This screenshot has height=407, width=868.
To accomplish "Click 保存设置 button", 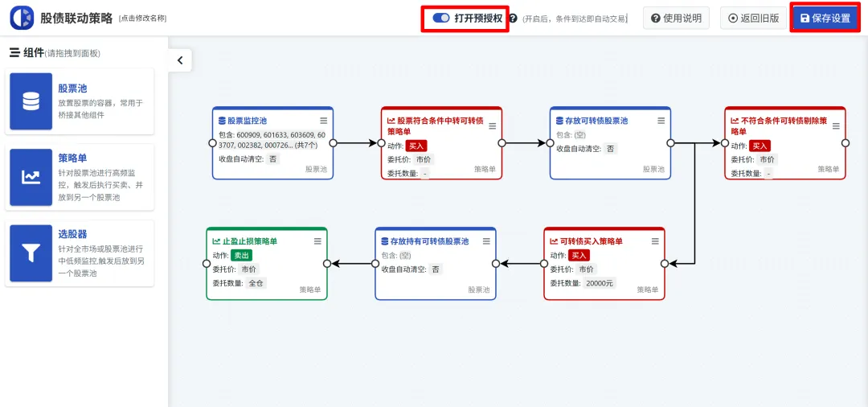I will [x=825, y=18].
